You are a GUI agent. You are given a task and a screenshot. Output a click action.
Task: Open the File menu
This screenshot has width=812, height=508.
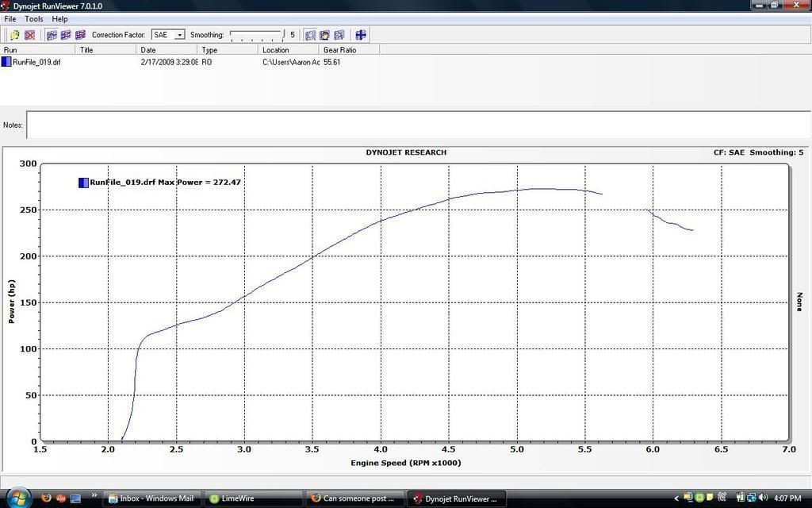pos(10,18)
